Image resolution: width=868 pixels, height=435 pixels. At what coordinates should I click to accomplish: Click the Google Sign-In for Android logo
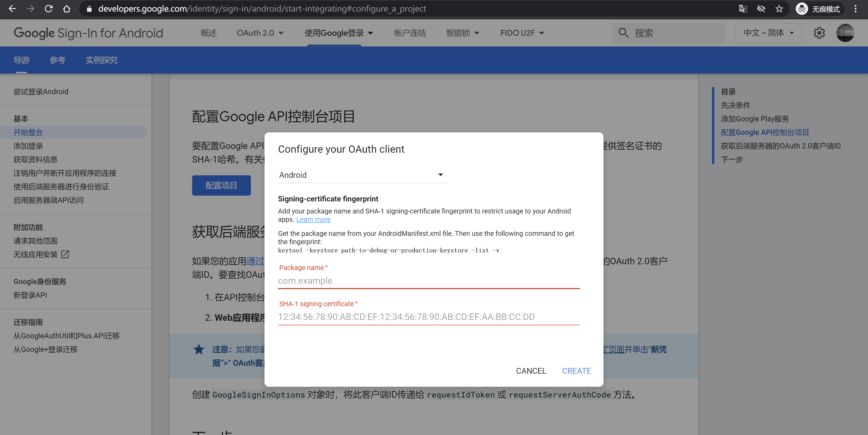pyautogui.click(x=88, y=33)
